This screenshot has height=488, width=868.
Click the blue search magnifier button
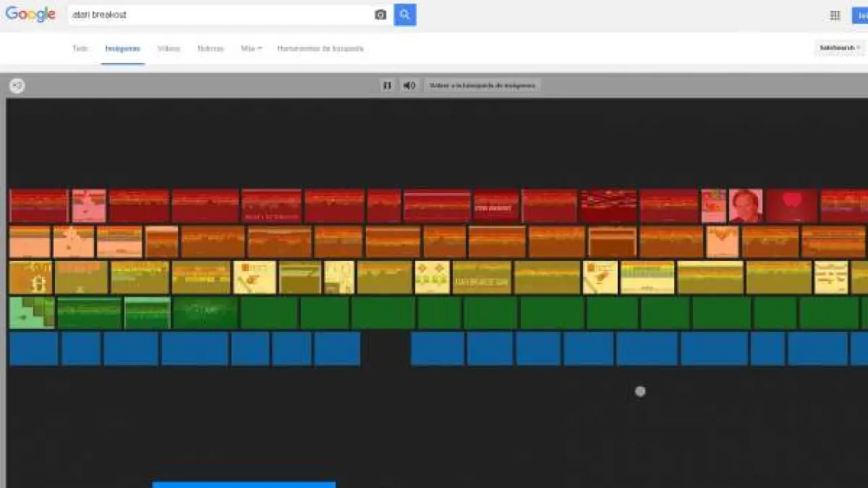tap(405, 14)
